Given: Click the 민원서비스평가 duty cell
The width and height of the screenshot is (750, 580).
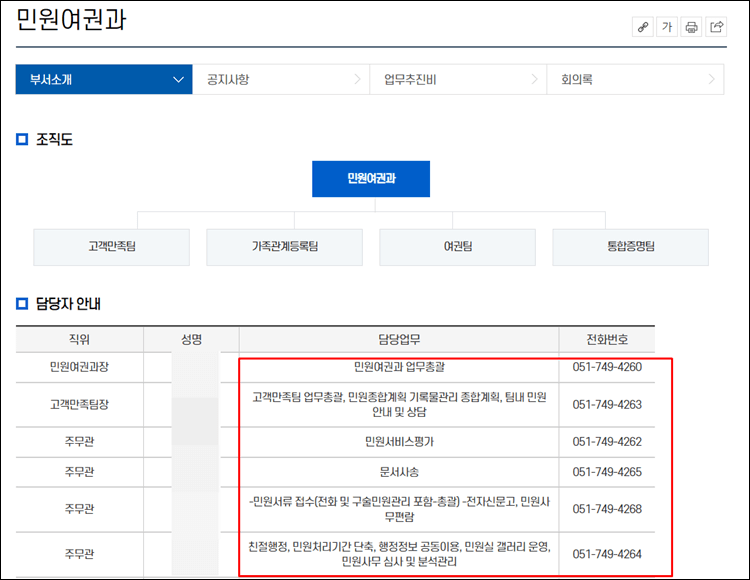Looking at the screenshot, I should 399,441.
